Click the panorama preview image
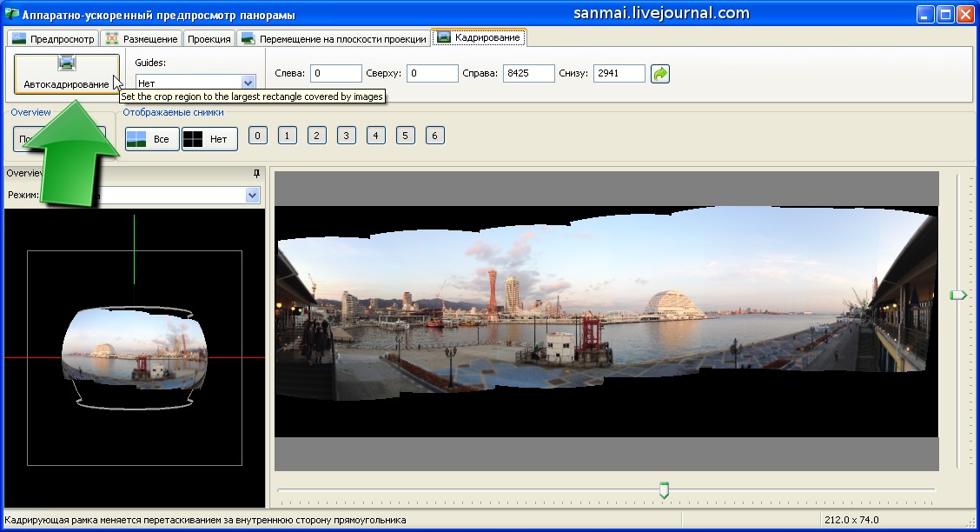Screen dimensions: 980x532 (x=606, y=304)
